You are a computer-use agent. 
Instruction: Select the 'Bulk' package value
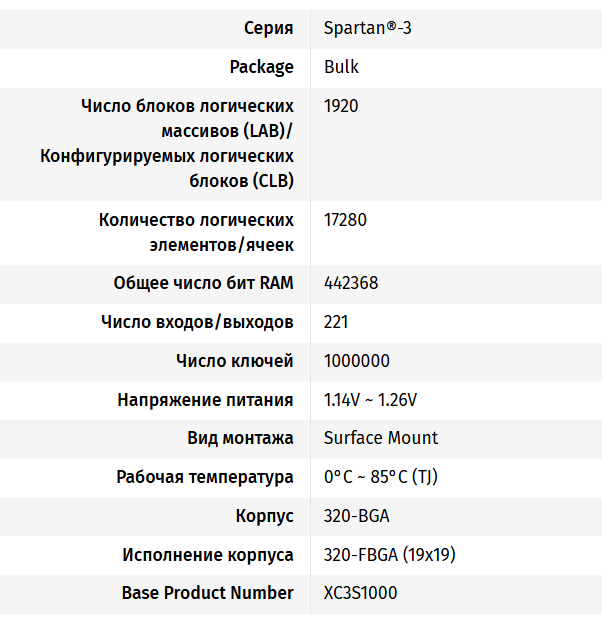pyautogui.click(x=341, y=67)
